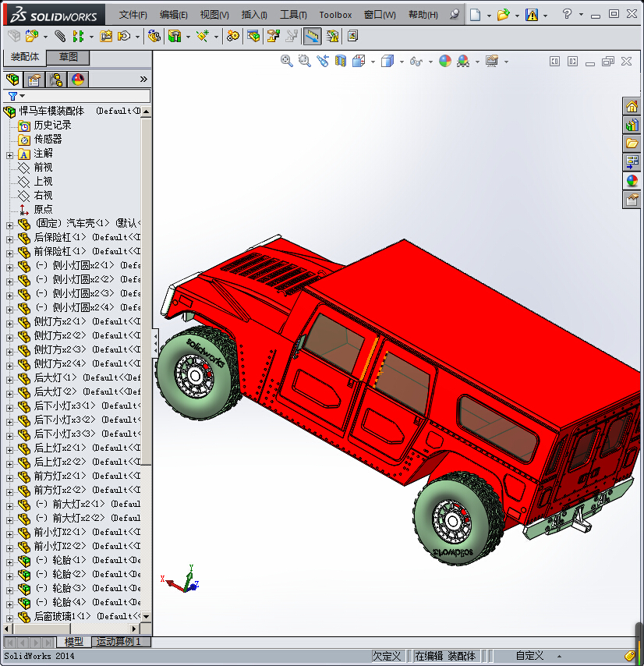
Task: Expand the 后大灯<1> node
Action: [10, 380]
